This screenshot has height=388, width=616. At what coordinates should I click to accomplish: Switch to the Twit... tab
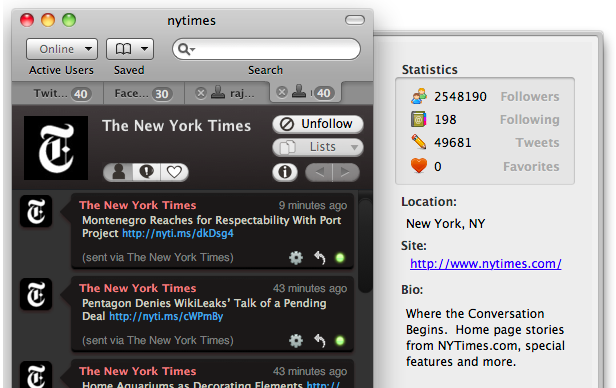pos(58,93)
